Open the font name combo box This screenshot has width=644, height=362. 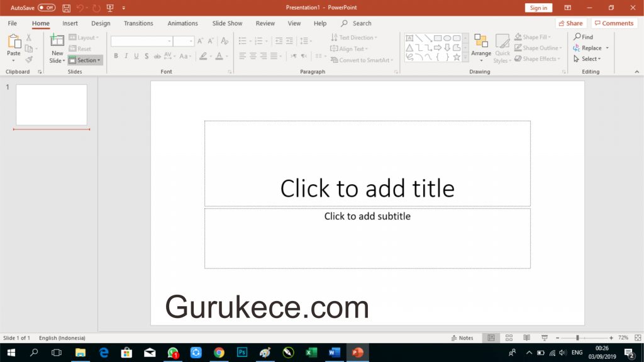pos(142,41)
